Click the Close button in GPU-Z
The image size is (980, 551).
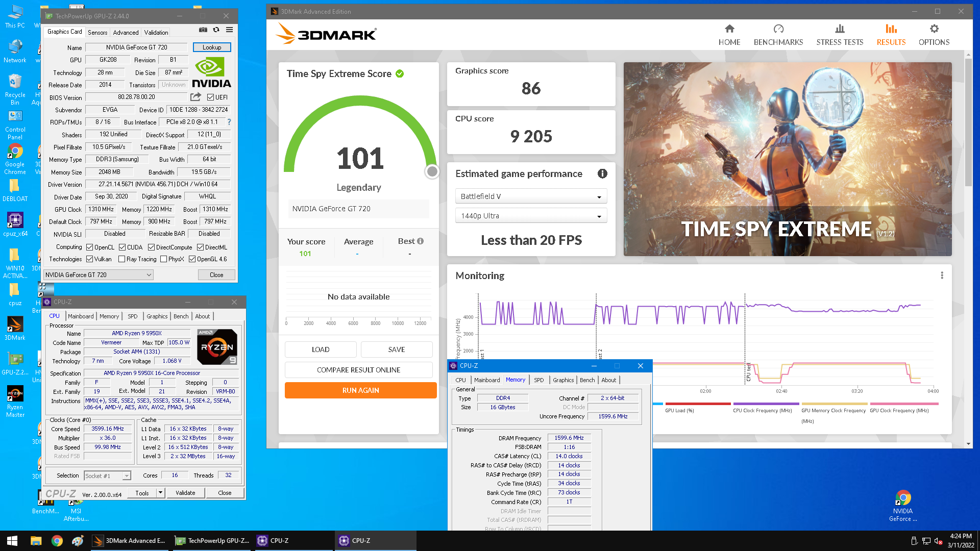pos(216,275)
